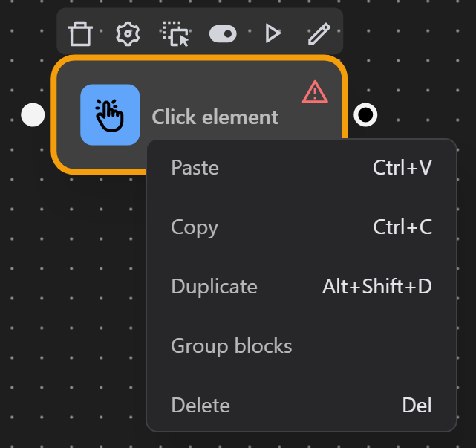
Task: Select Delete in the context menu
Action: pos(200,406)
